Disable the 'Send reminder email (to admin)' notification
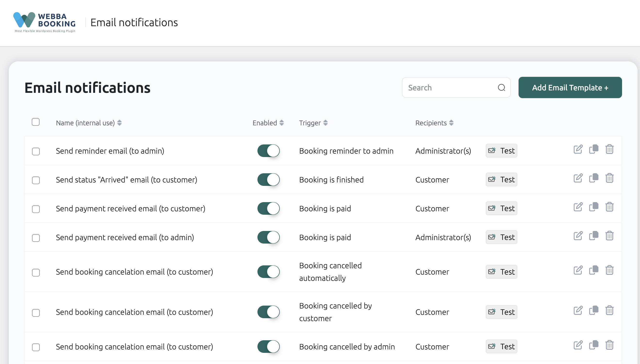The width and height of the screenshot is (640, 364). tap(269, 151)
